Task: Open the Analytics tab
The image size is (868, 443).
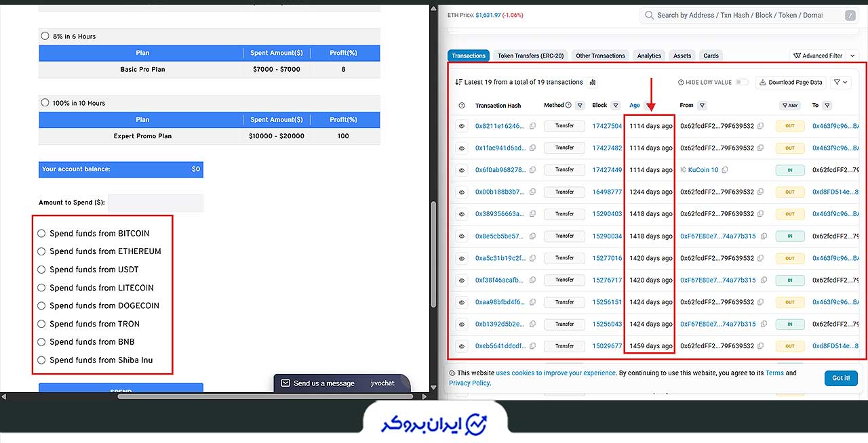Action: coord(649,56)
